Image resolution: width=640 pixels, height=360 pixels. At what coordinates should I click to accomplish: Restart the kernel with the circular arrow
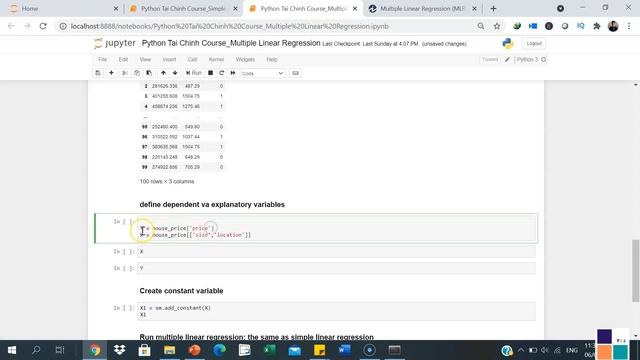point(222,73)
